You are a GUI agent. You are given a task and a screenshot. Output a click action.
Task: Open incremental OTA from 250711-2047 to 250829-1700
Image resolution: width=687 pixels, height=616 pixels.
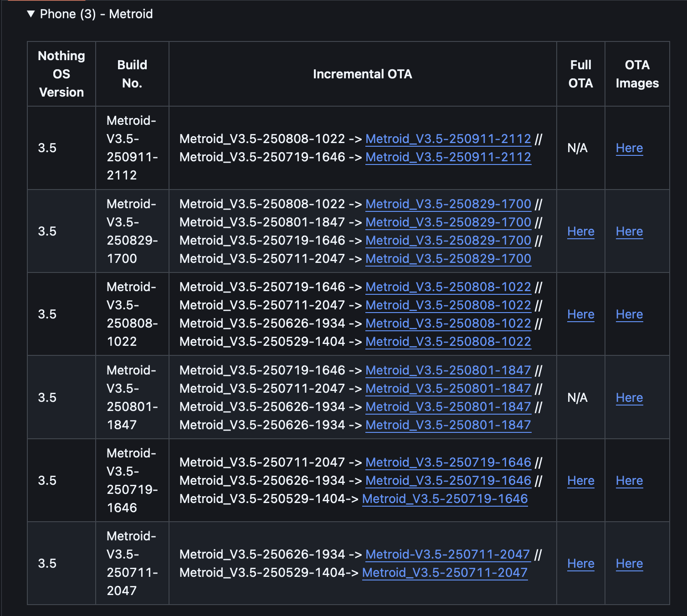[x=448, y=259]
